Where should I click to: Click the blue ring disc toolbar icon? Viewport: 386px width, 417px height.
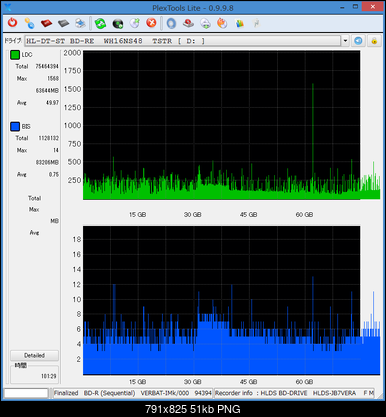click(171, 23)
